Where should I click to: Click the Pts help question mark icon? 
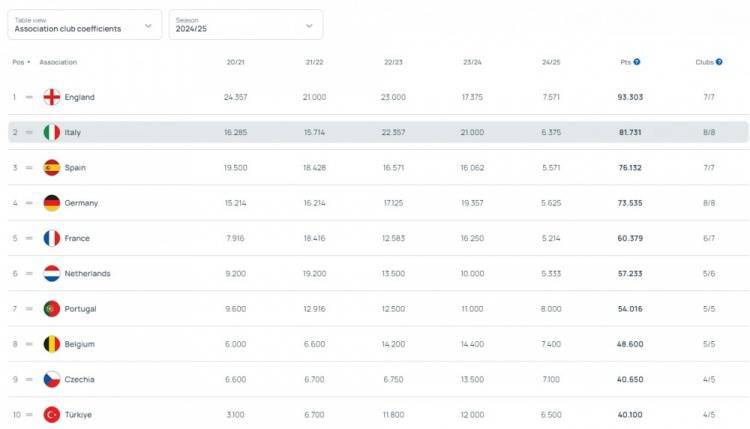637,62
